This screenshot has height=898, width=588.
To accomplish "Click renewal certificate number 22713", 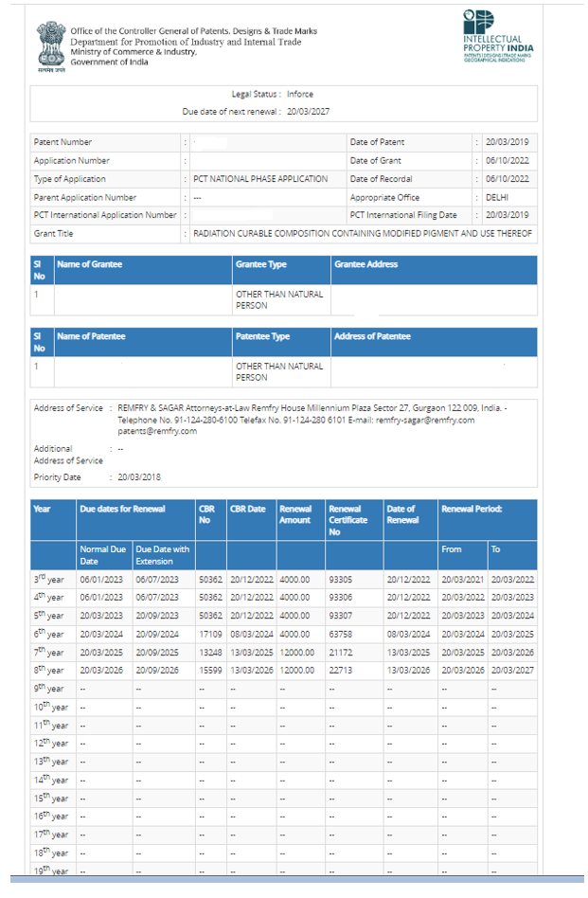I will point(341,671).
